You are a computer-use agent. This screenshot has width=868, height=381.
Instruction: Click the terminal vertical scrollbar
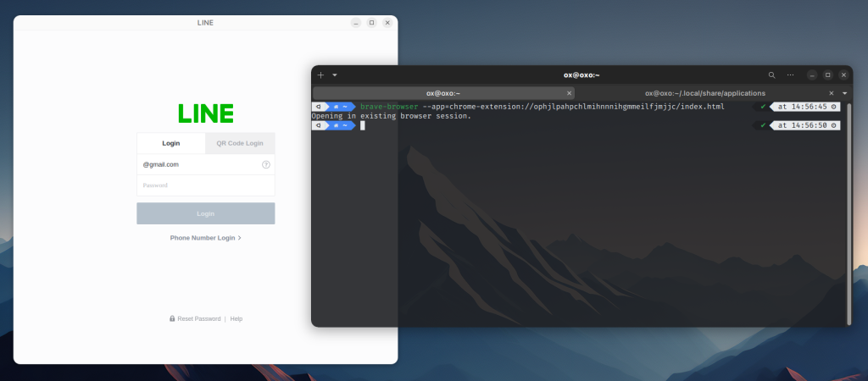pyautogui.click(x=849, y=213)
